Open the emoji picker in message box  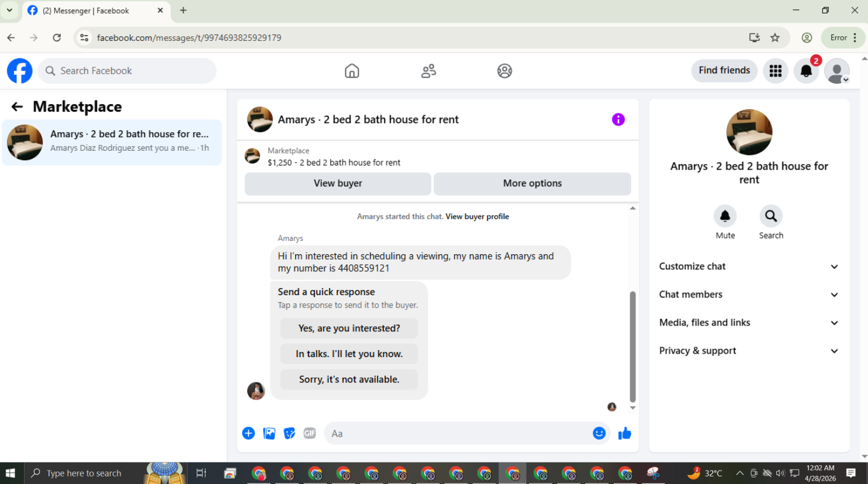pyautogui.click(x=599, y=433)
